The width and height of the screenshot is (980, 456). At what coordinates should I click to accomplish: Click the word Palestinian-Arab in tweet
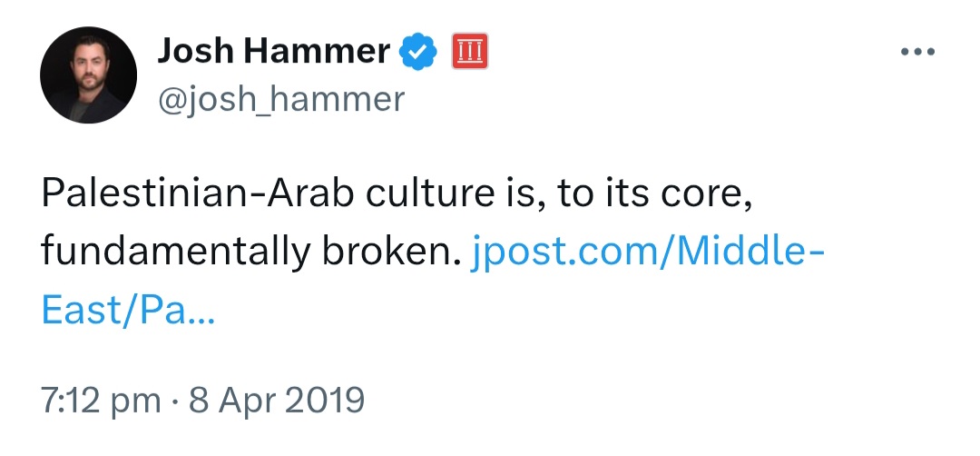[x=198, y=193]
